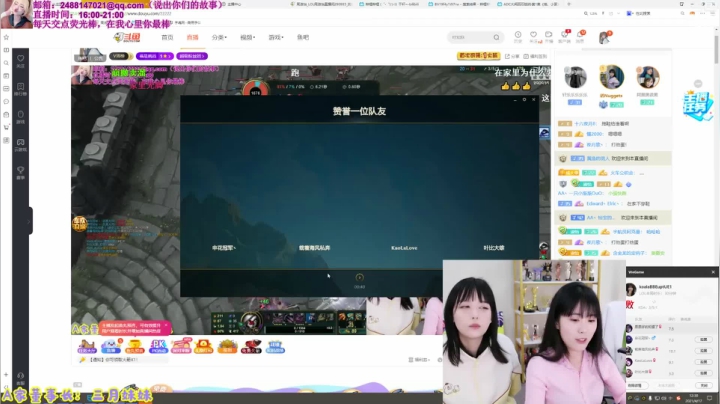Open the header 关注 heart icon
This screenshot has height=404, width=720.
[534, 36]
